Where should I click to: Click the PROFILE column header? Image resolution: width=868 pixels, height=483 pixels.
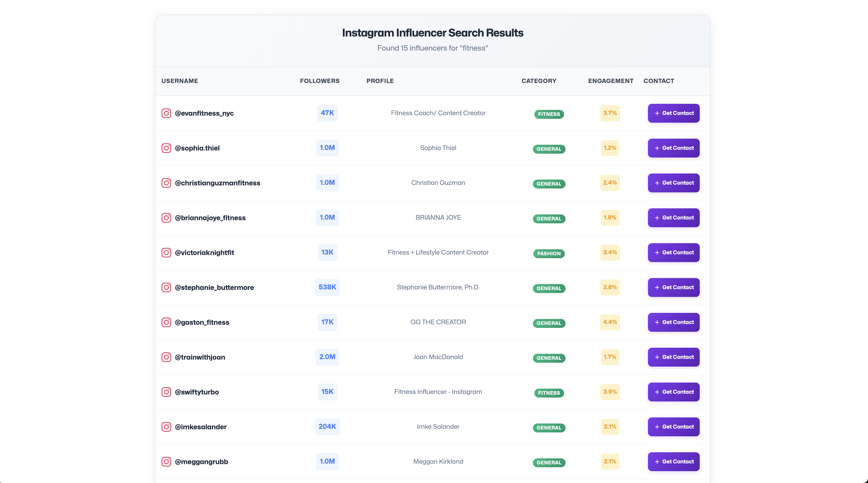(x=380, y=81)
